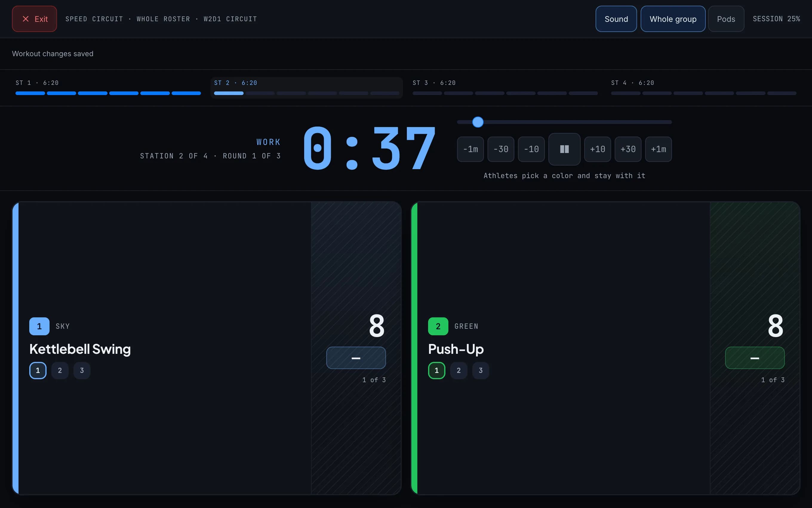
Task: Select set 2 for Kettlebell Swing
Action: coord(60,370)
